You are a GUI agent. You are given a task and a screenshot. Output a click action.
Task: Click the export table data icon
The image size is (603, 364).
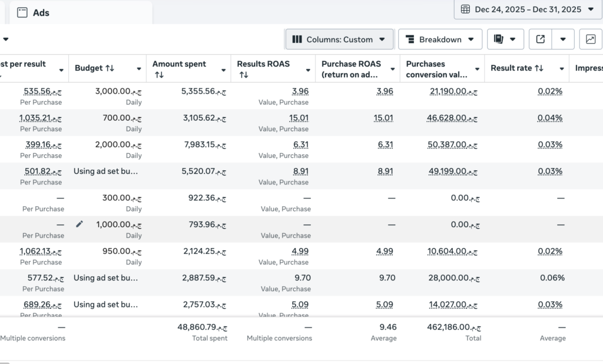pyautogui.click(x=541, y=39)
